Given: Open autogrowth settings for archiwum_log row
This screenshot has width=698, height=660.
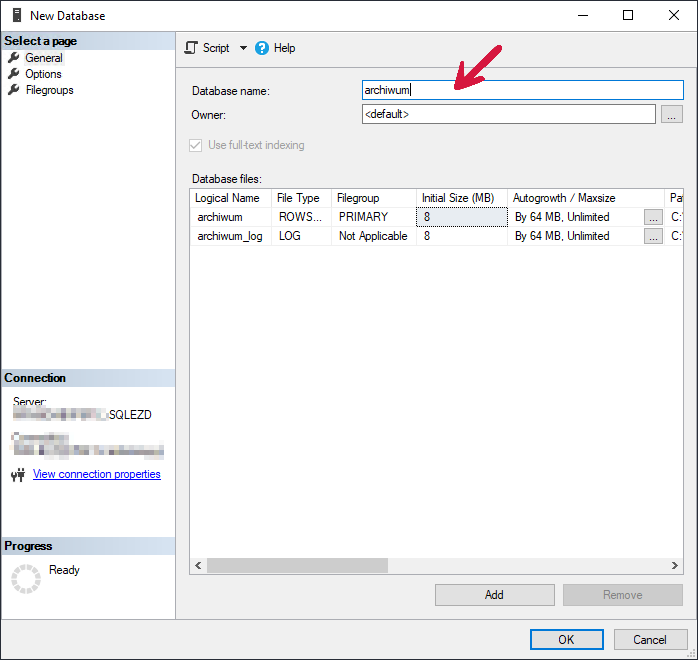Looking at the screenshot, I should pyautogui.click(x=653, y=236).
